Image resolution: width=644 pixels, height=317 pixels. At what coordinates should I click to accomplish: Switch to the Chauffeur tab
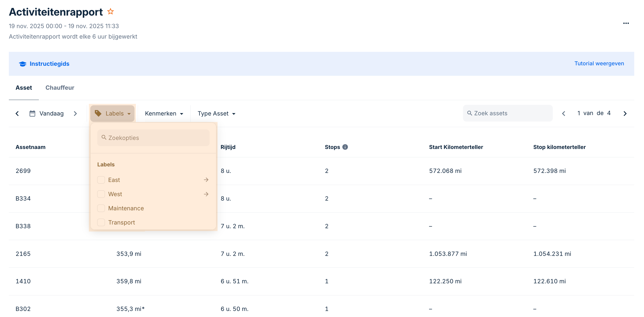point(60,88)
